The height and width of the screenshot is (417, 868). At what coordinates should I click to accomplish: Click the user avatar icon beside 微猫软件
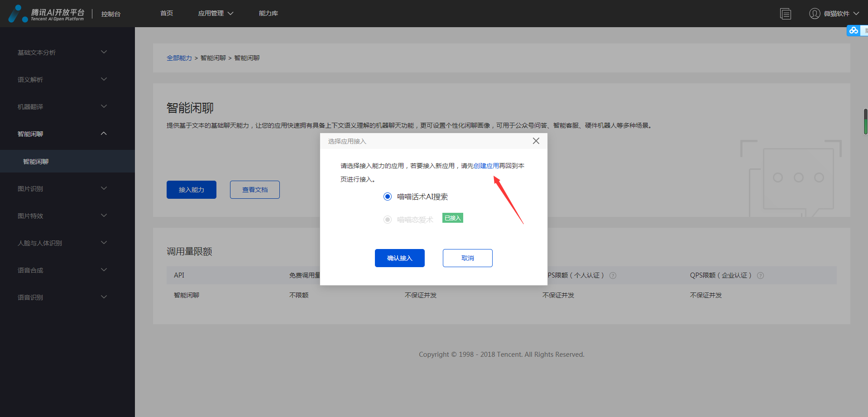pyautogui.click(x=815, y=14)
